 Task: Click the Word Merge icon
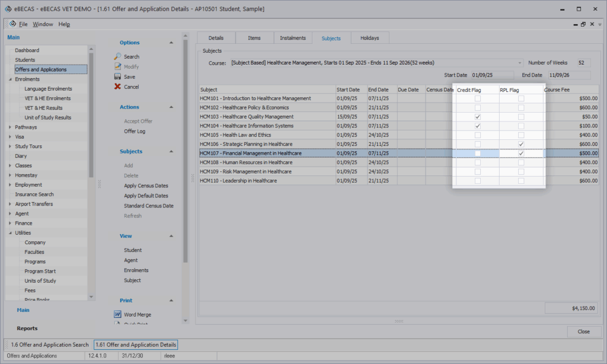(118, 314)
